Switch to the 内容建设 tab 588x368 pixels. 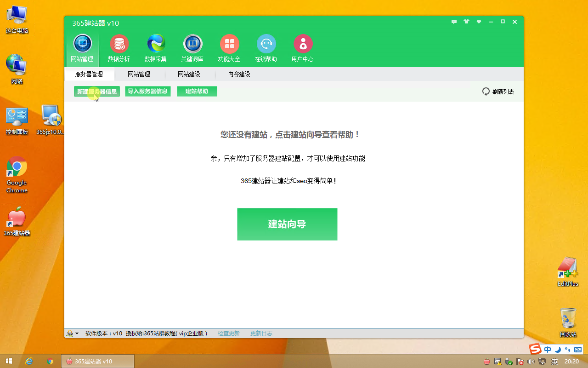(239, 74)
